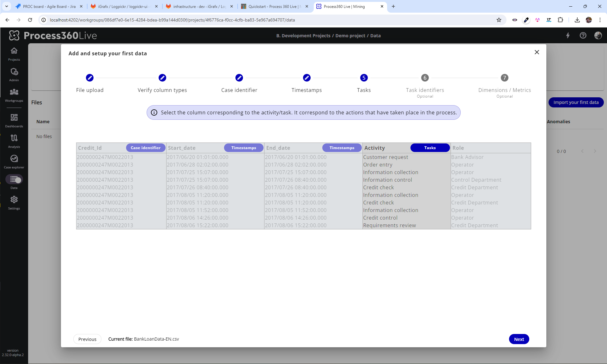Click the Process360 Live logo

coord(53,35)
